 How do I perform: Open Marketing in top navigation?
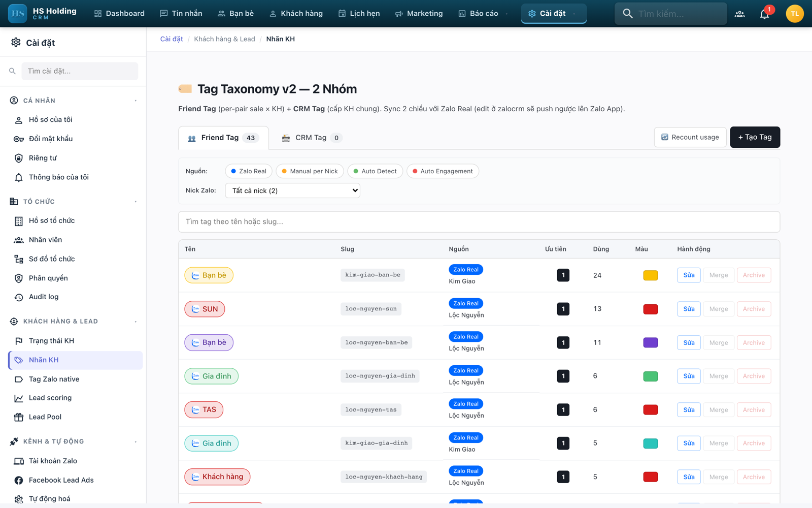(419, 14)
